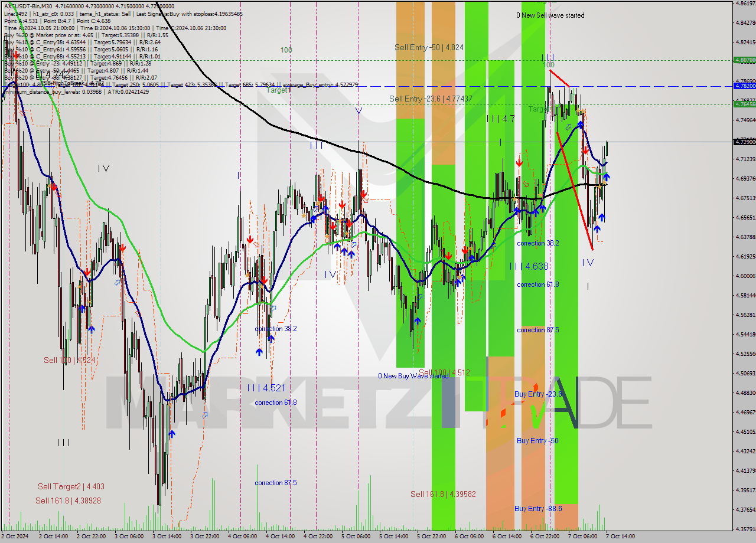Click the '5 Oct 06:00' time axis label
756x543 pixels.
coord(356,537)
